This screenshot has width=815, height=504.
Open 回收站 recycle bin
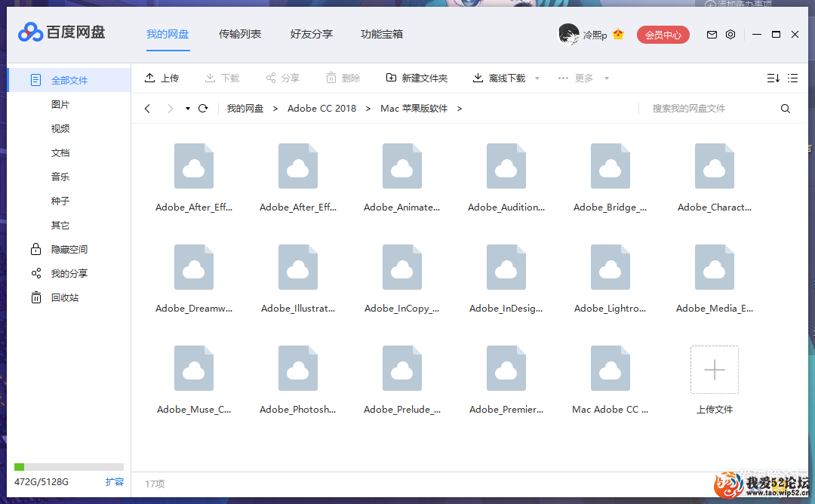tap(54, 298)
